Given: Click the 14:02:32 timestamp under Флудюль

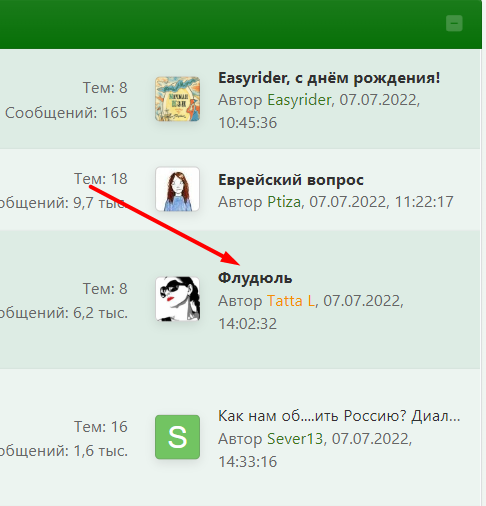Looking at the screenshot, I should [247, 324].
